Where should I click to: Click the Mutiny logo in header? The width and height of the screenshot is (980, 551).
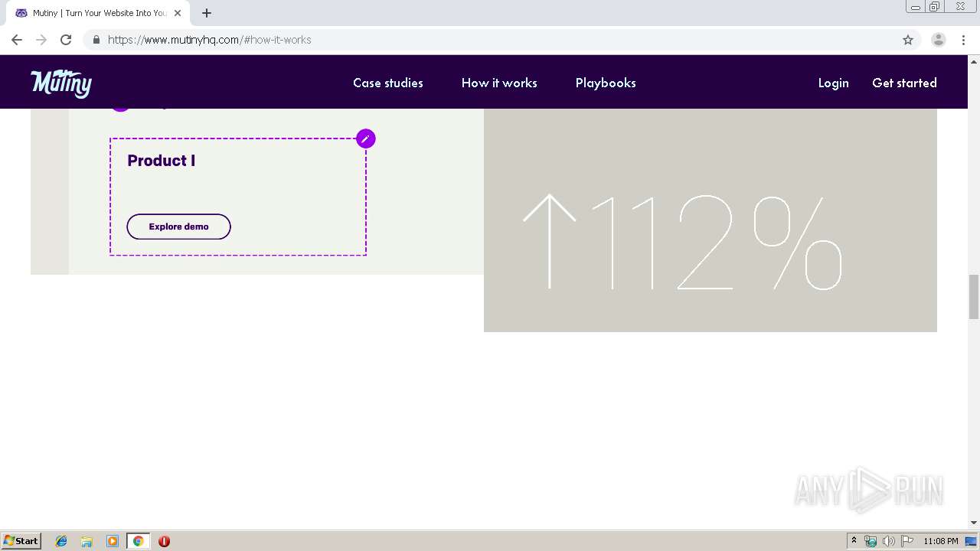(61, 83)
